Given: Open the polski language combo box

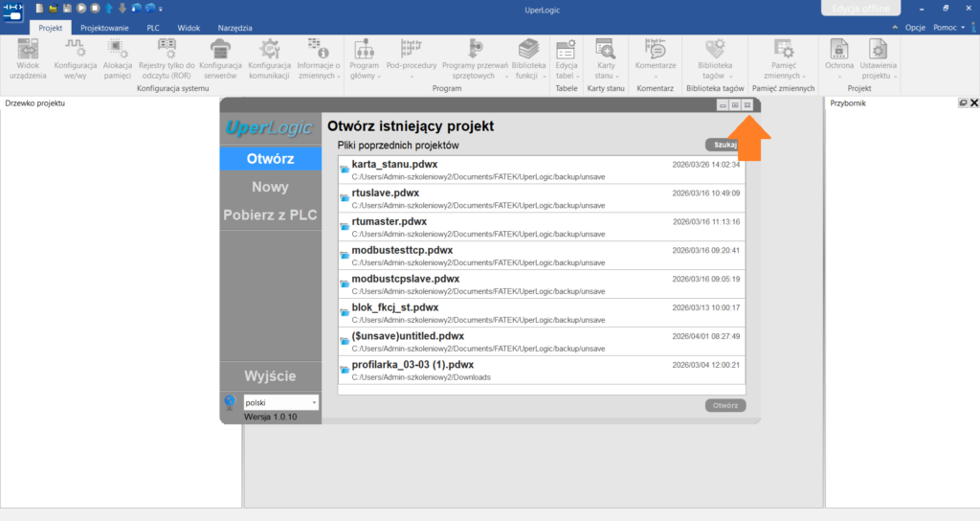Looking at the screenshot, I should click(280, 402).
